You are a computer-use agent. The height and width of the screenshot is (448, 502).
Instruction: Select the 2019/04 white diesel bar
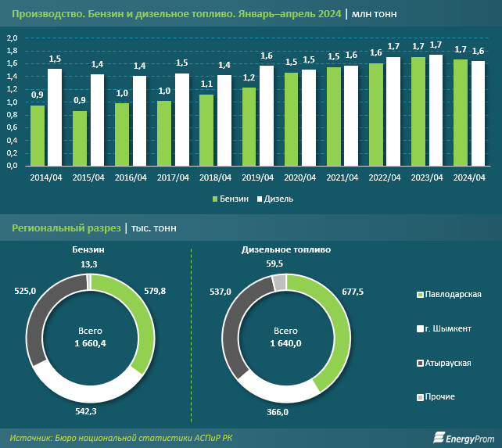(267, 115)
